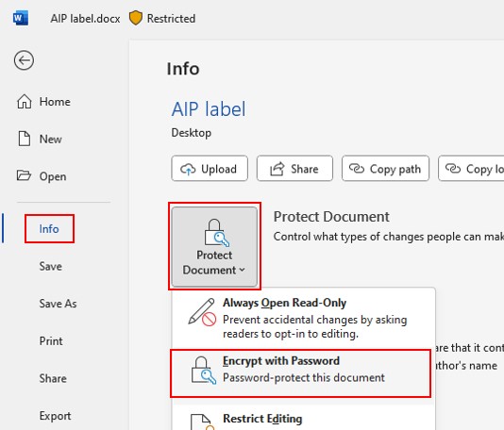Click the Word app logo icon
Viewport: 504px width, 430px height.
[x=21, y=18]
